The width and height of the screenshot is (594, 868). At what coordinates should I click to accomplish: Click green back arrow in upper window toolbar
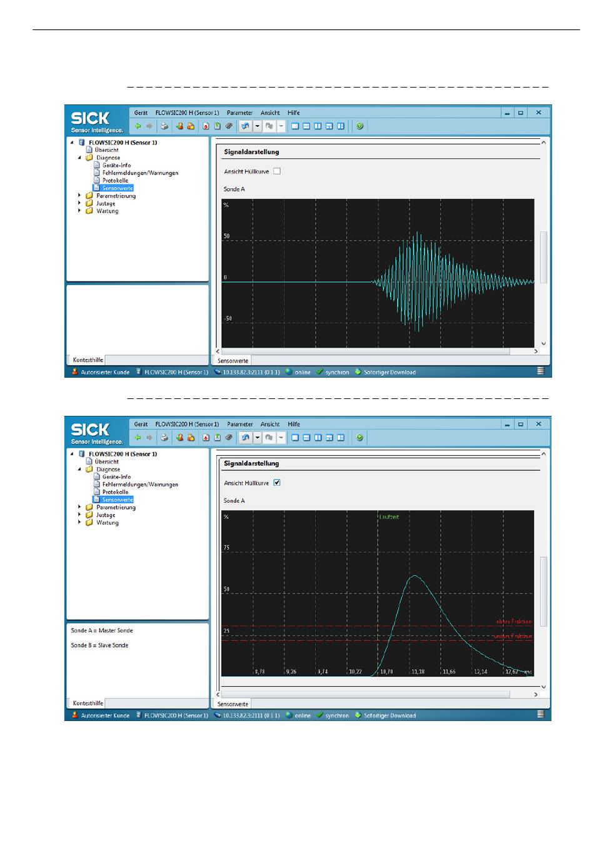[x=138, y=126]
